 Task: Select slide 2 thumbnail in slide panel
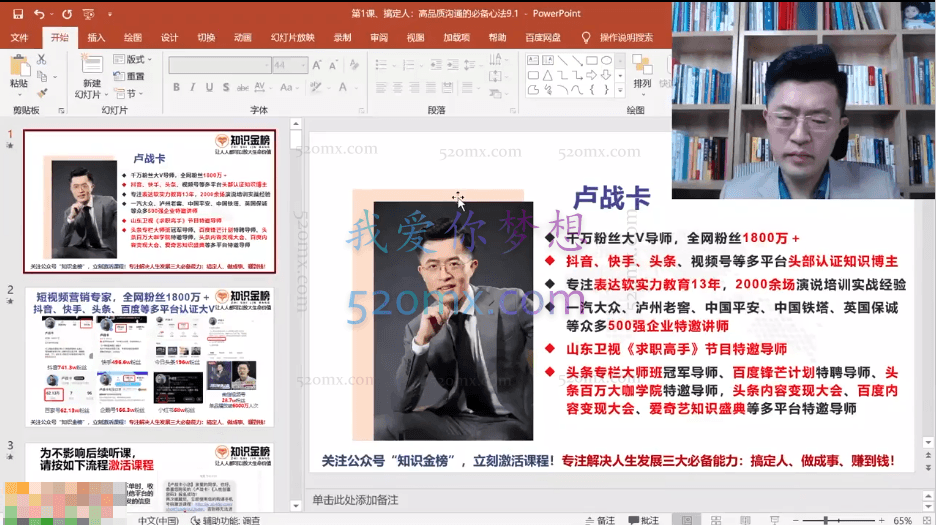pos(149,356)
